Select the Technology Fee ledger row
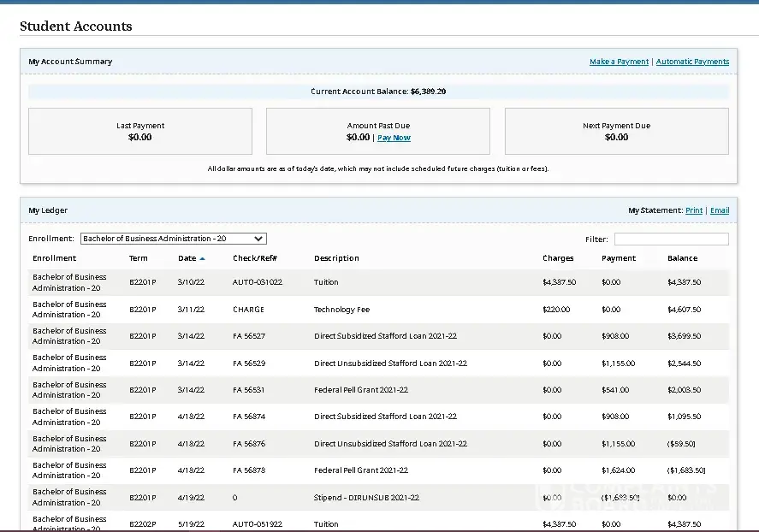The image size is (759, 532). coord(341,310)
